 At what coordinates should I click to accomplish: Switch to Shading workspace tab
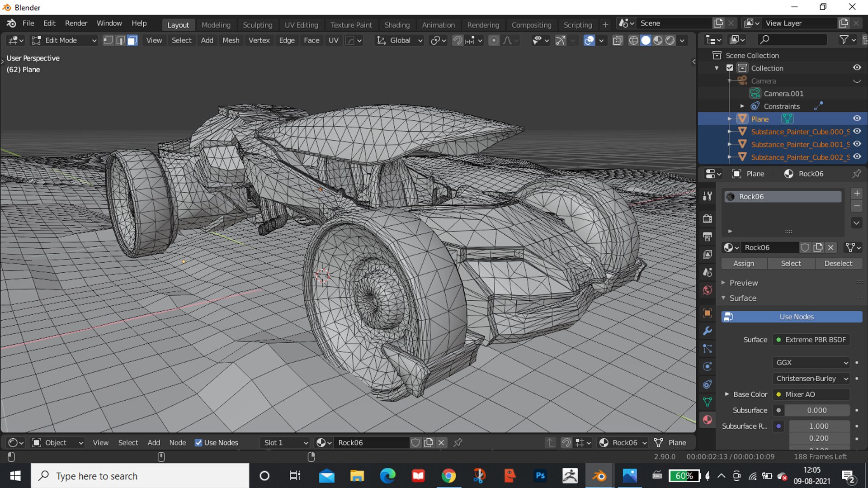(x=397, y=25)
